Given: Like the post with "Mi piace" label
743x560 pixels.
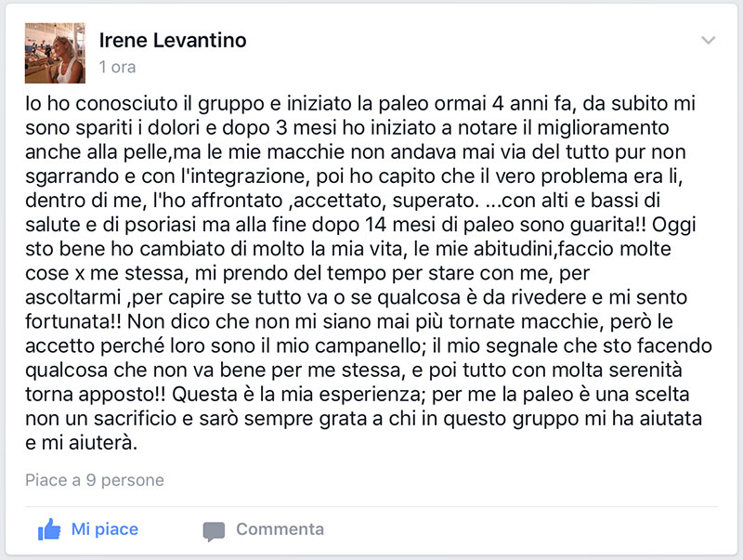Looking at the screenshot, I should [105, 529].
